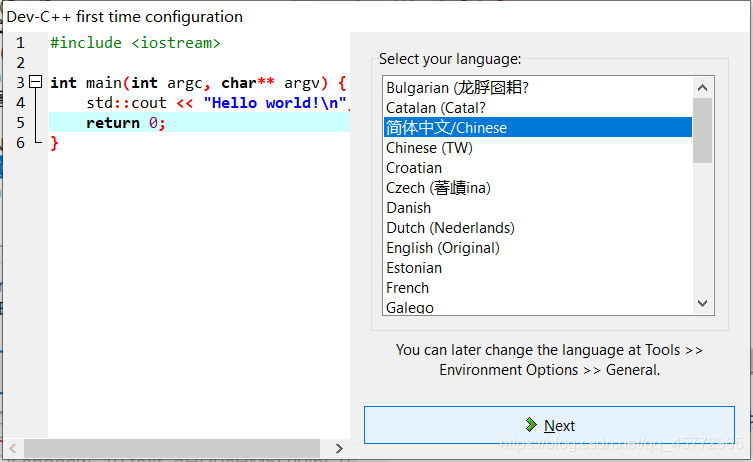
Task: Click the code preview horizontal scrollbar thumb
Action: (x=172, y=449)
